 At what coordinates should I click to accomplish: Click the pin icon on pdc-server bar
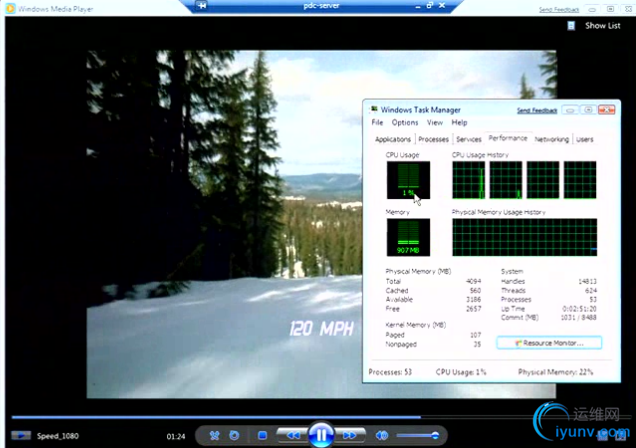click(x=202, y=5)
